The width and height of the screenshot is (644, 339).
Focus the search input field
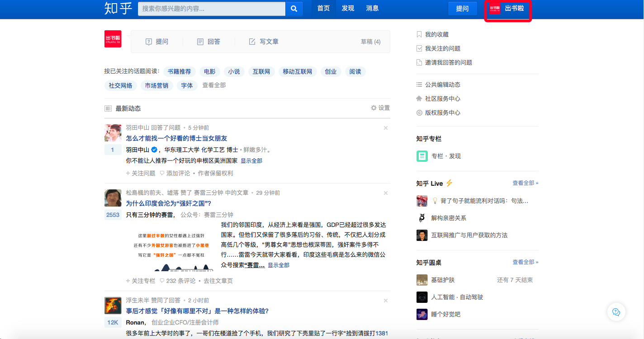pos(212,9)
